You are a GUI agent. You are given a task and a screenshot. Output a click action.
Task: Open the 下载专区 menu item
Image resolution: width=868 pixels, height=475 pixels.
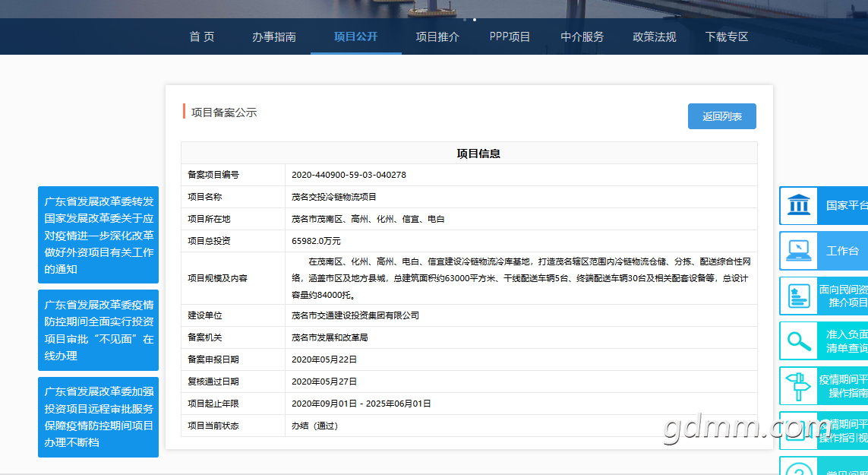click(726, 36)
